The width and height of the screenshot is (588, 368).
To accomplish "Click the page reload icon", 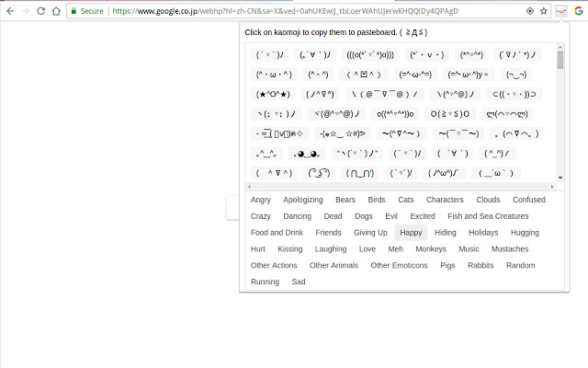I will coord(41,11).
